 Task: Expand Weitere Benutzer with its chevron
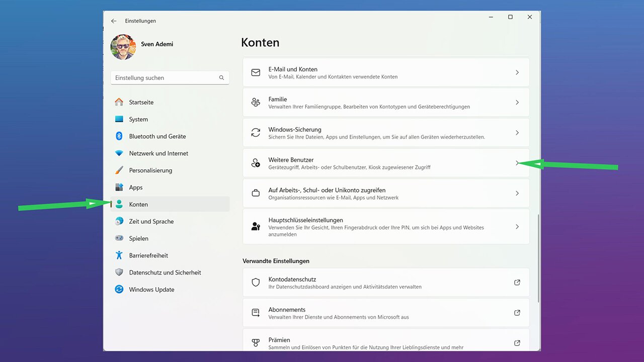517,163
